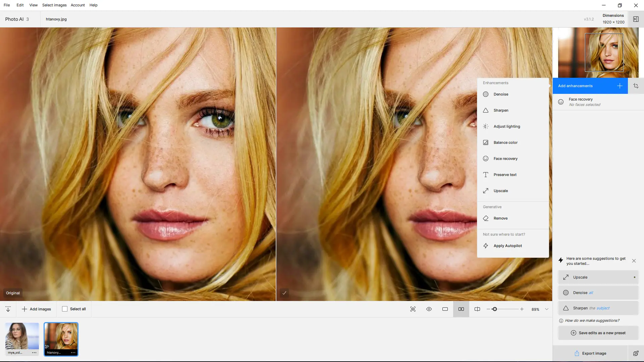This screenshot has height=362, width=644.
Task: Collapse the right side panel icon
Action: [x=636, y=19]
